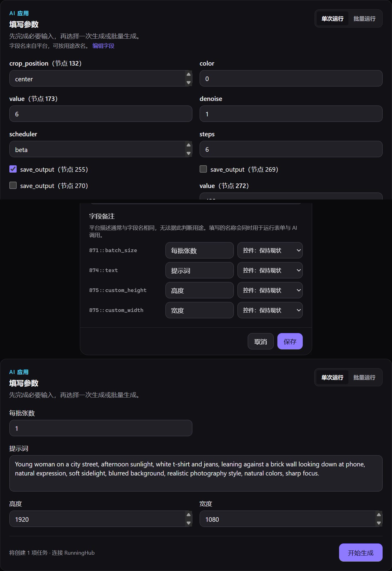The width and height of the screenshot is (392, 571).
Task: Click into the 提示词 prompt textarea
Action: coord(196,473)
